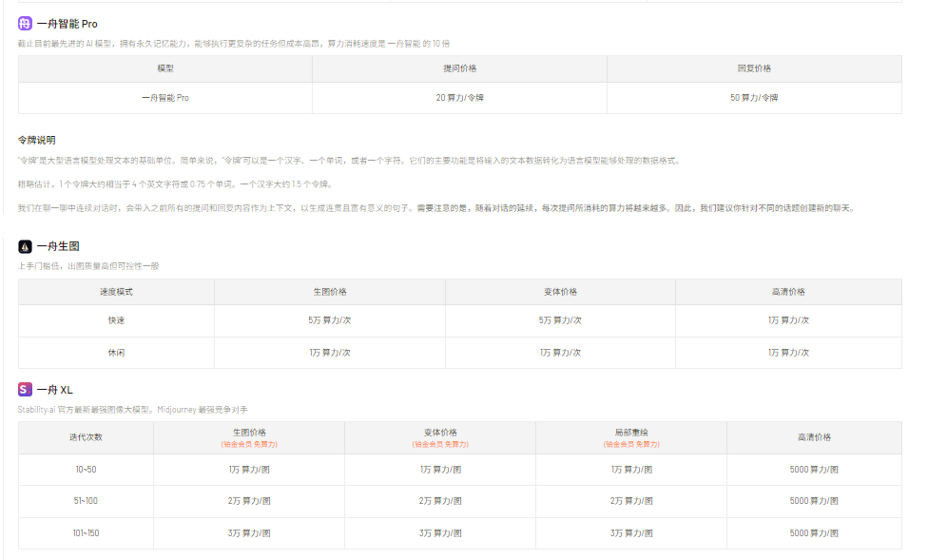
Task: Click the purple 一舟智能 Pro logo icon
Action: click(25, 24)
